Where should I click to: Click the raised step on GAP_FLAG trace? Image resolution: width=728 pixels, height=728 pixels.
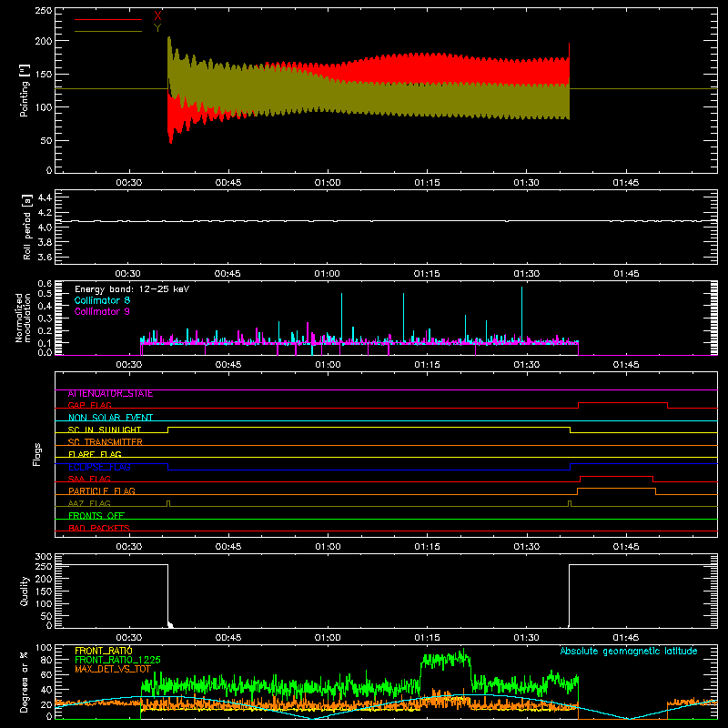623,403
